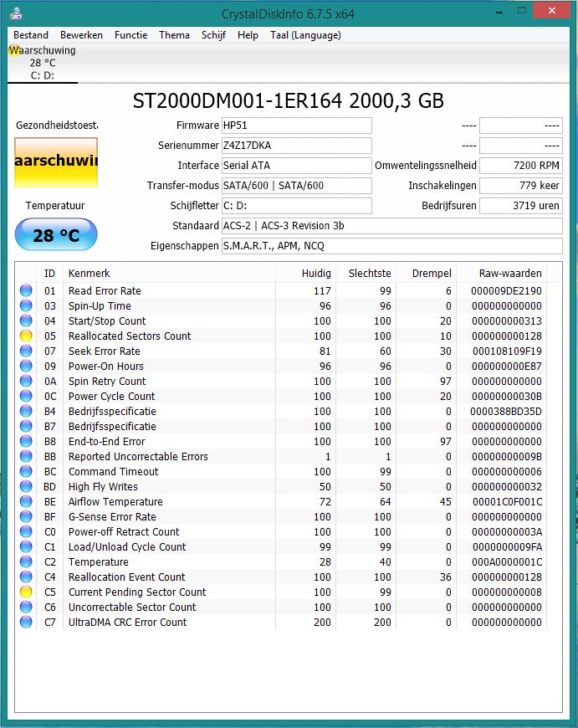Click the CrystalDiskInfo app icon in title bar
Screen dimensions: 578x728
[x=16, y=13]
